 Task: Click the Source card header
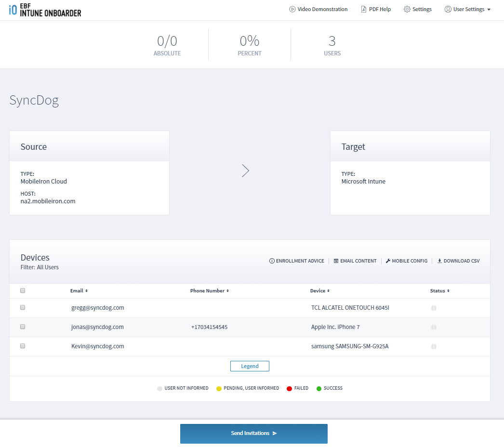(89, 146)
